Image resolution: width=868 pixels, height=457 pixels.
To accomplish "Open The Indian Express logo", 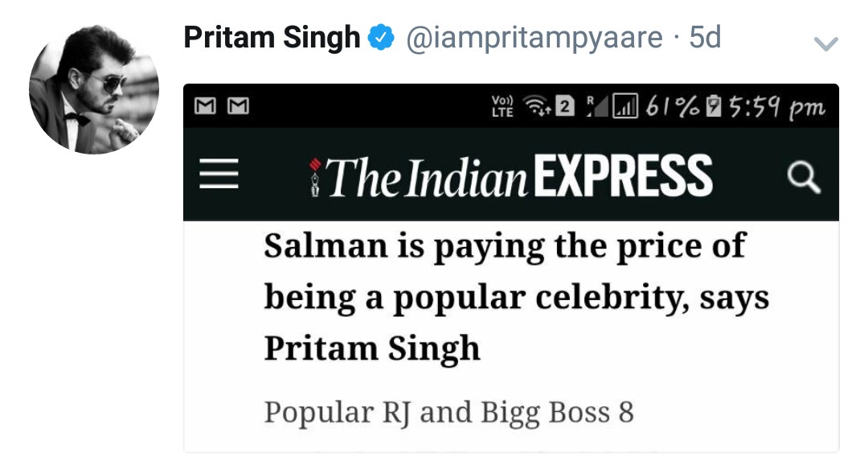I will 510,175.
